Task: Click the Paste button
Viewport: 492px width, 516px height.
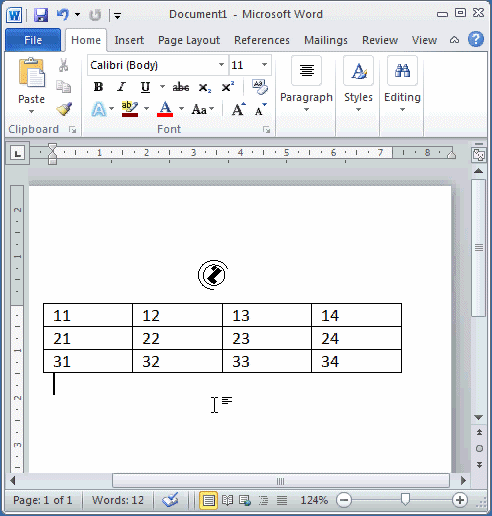Action: [x=31, y=85]
